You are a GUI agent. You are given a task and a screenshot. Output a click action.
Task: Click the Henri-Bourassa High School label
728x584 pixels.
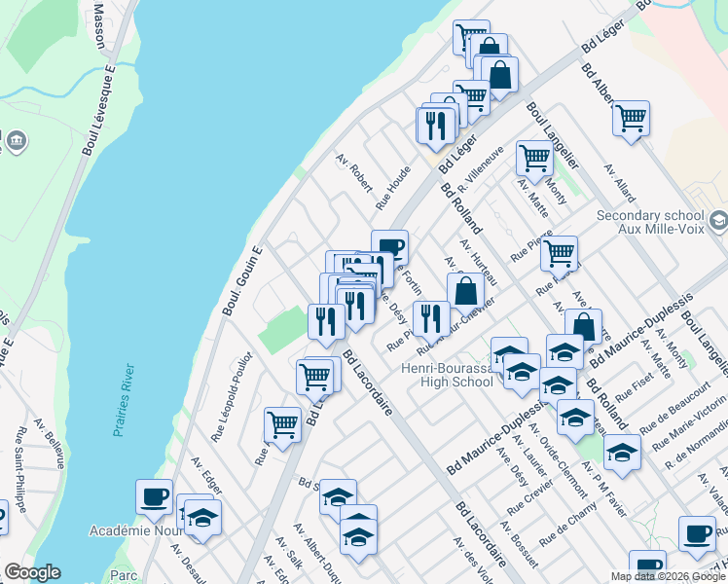(x=448, y=375)
